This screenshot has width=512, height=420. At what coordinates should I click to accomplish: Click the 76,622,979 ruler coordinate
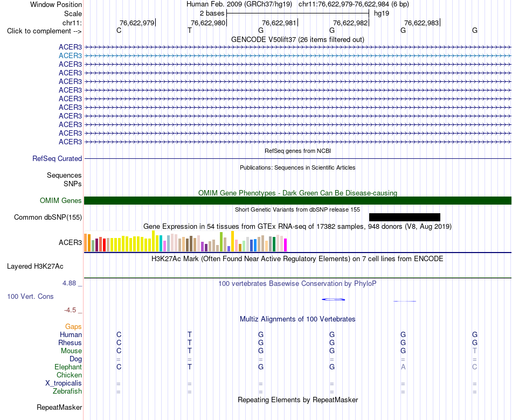(x=137, y=23)
